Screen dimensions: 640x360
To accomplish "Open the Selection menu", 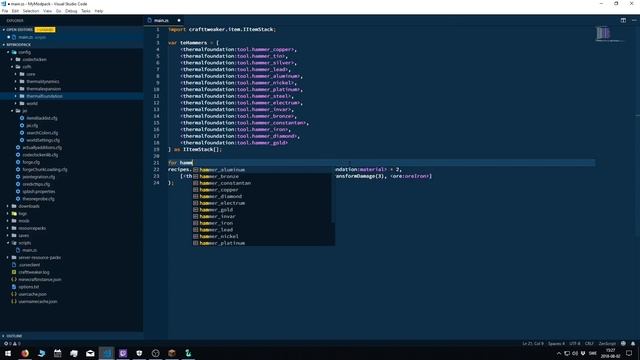I will 31,11.
